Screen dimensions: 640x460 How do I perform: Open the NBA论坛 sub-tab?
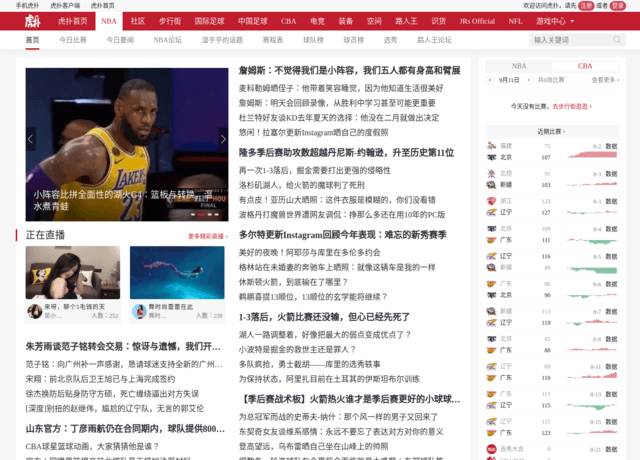coord(167,40)
